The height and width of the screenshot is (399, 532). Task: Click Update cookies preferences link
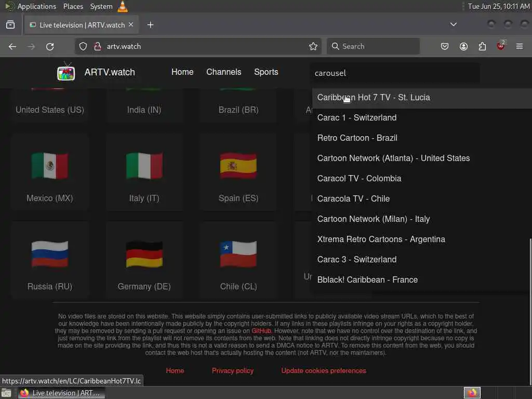pos(324,371)
